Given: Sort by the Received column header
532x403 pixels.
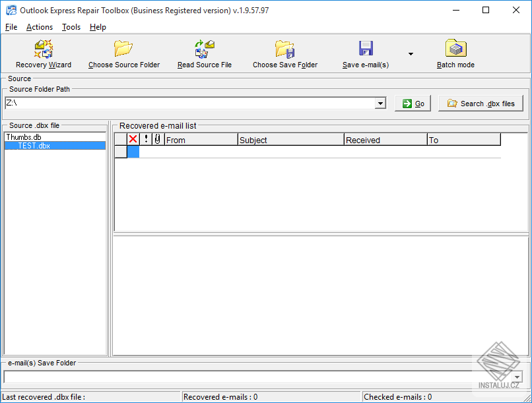Looking at the screenshot, I should pyautogui.click(x=385, y=140).
